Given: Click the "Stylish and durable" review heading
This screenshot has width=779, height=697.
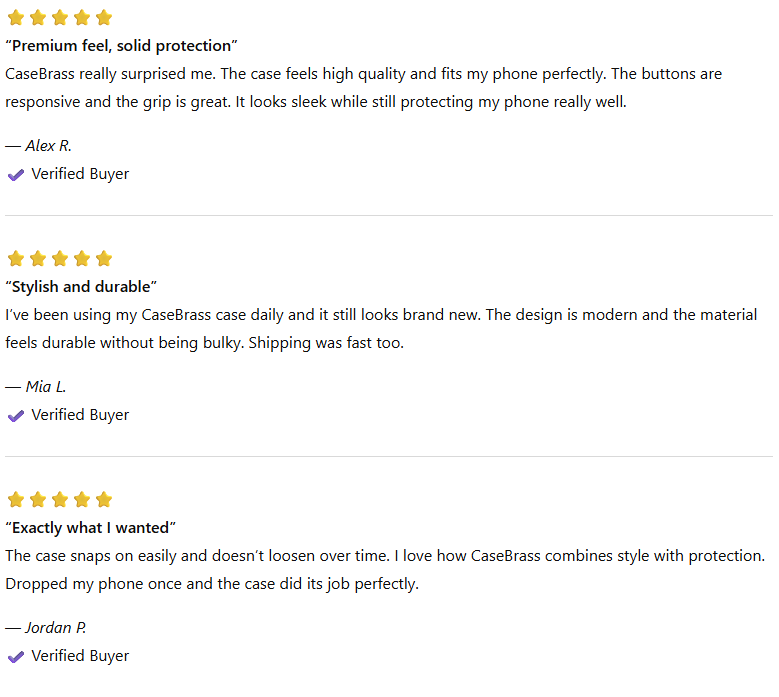Looking at the screenshot, I should click(82, 287).
